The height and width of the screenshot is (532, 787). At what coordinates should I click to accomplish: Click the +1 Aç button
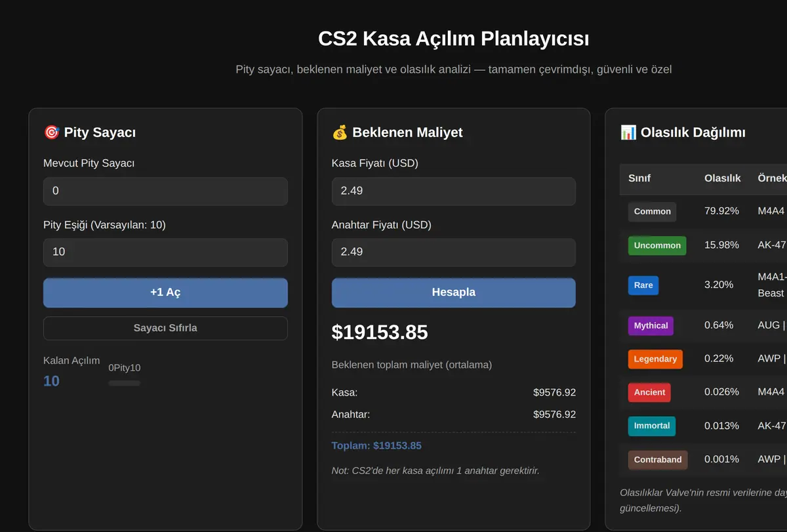tap(165, 293)
